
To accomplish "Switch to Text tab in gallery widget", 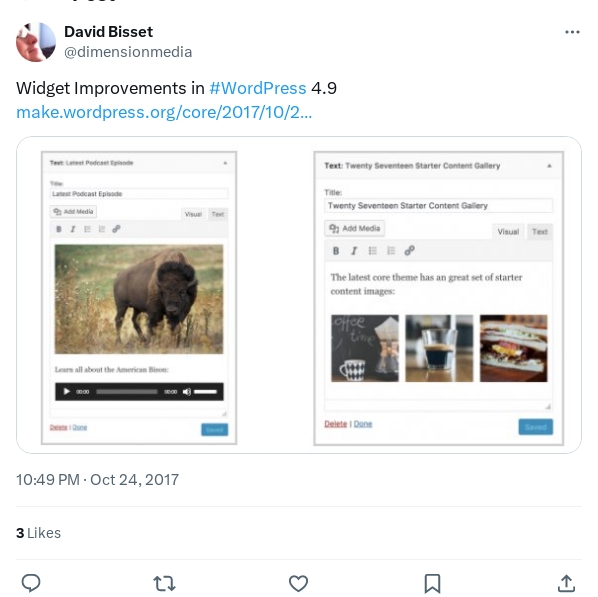I will [540, 232].
